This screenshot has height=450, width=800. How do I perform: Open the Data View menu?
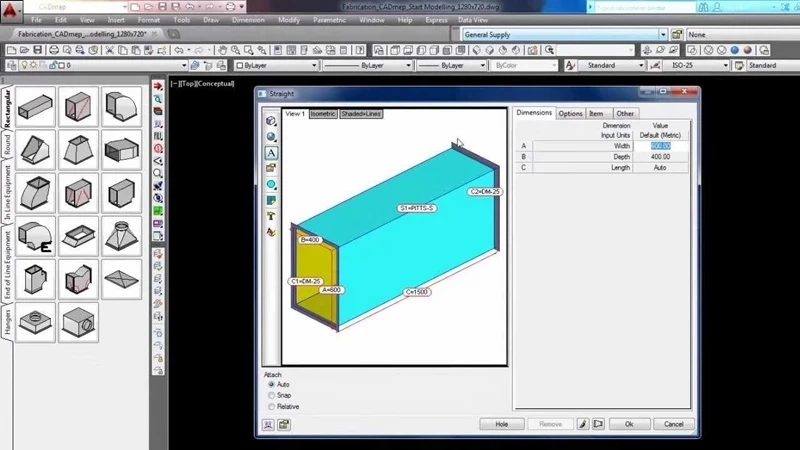472,20
